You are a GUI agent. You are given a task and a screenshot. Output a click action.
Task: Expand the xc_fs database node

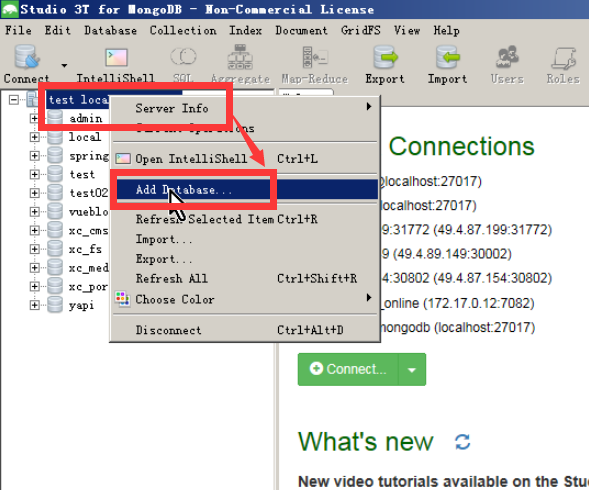(34, 249)
